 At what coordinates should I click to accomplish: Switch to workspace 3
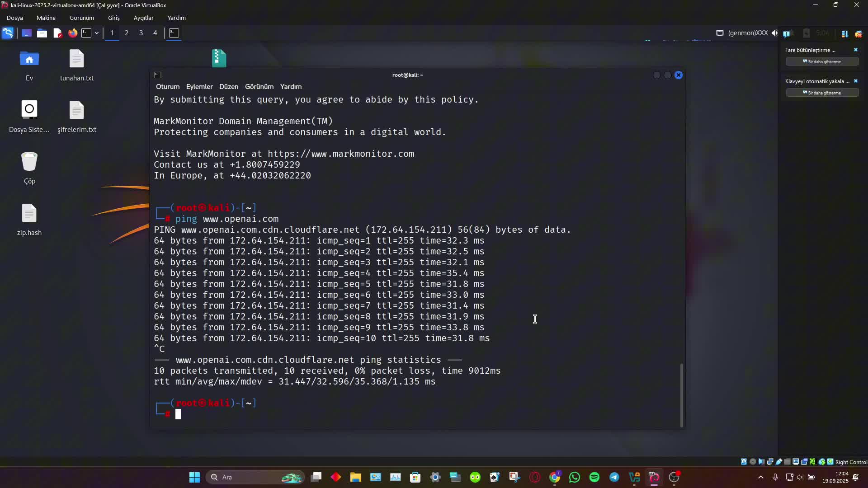tap(141, 33)
